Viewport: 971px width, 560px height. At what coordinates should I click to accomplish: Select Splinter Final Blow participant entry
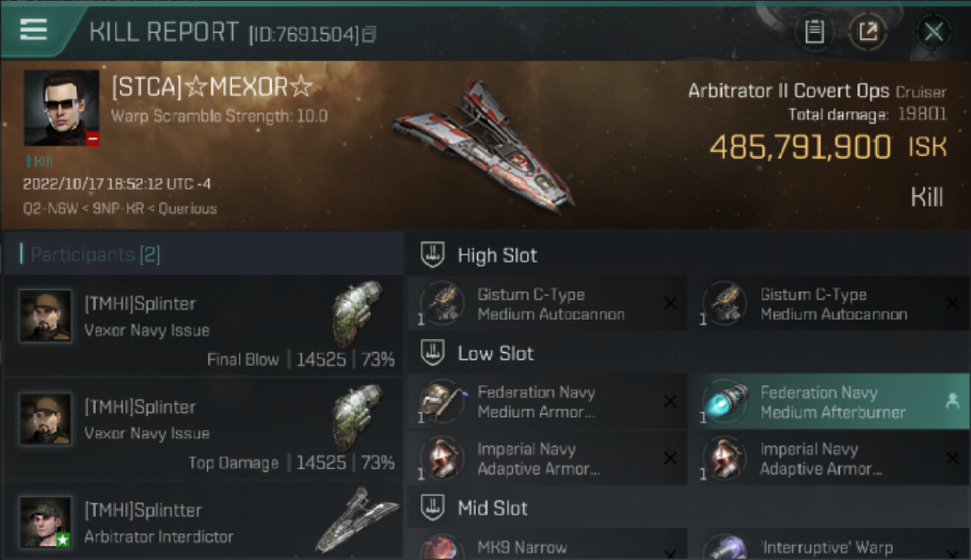pos(203,325)
